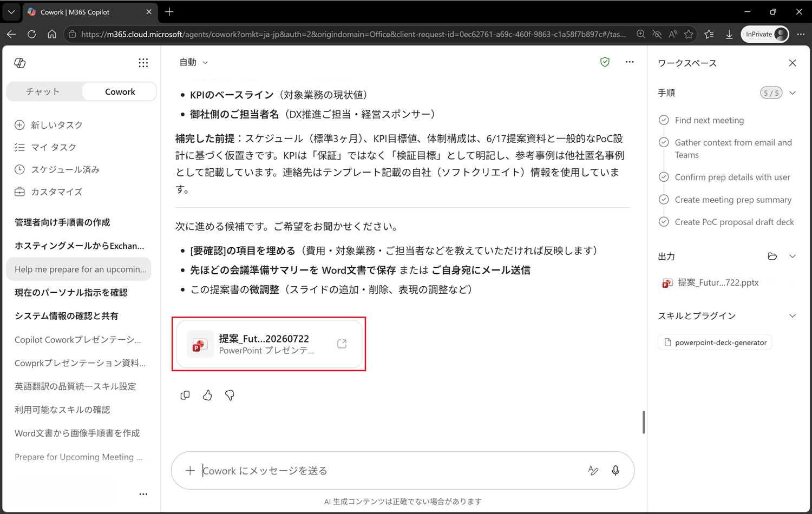Image resolution: width=812 pixels, height=514 pixels.
Task: Select step Create meeting prep summary
Action: 733,200
